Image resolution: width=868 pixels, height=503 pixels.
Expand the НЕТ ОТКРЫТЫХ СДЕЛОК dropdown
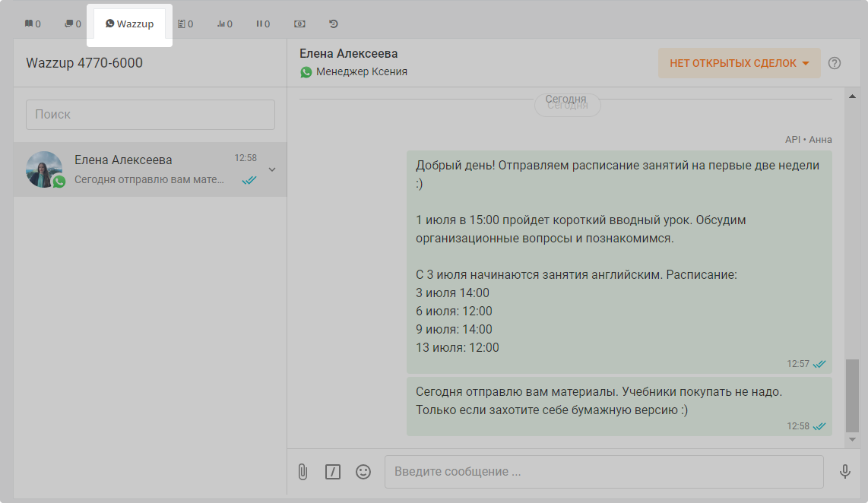tap(739, 63)
